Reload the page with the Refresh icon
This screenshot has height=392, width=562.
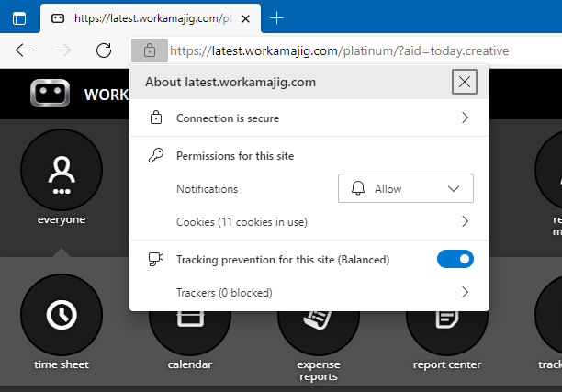(x=104, y=50)
